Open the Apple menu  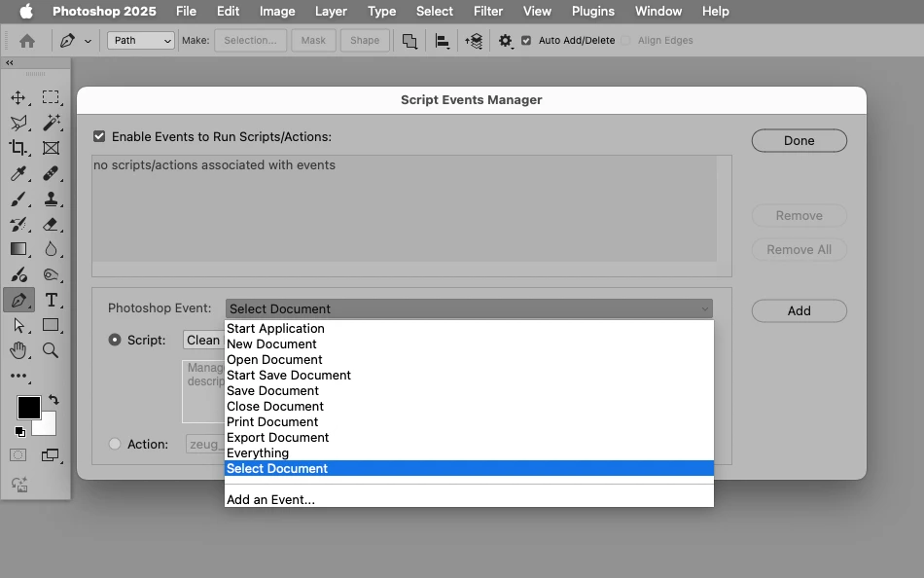26,12
